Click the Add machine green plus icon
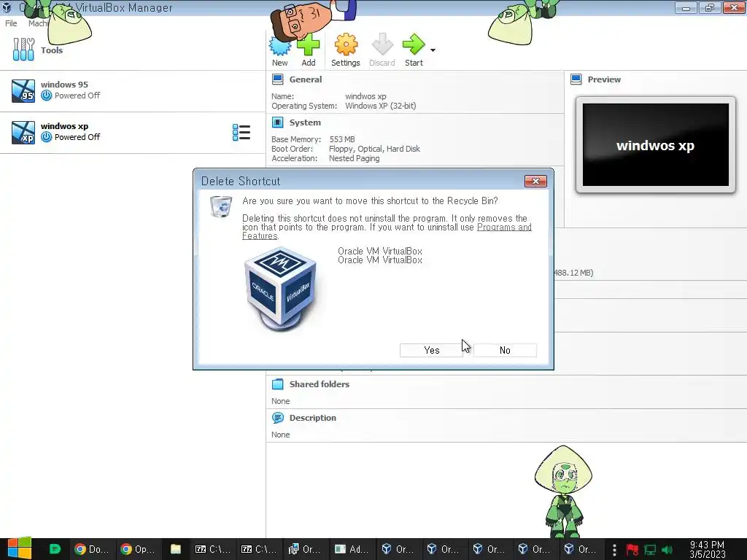Screen dimensions: 747x560 pyautogui.click(x=309, y=44)
